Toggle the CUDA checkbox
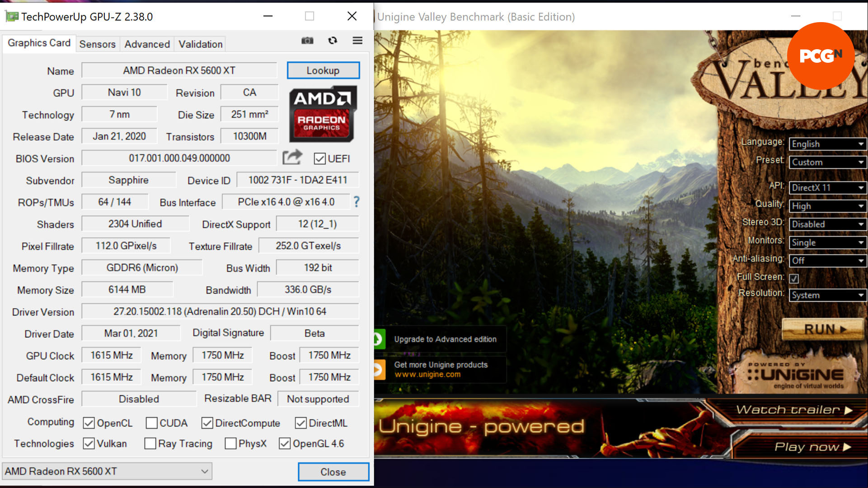 click(x=151, y=423)
